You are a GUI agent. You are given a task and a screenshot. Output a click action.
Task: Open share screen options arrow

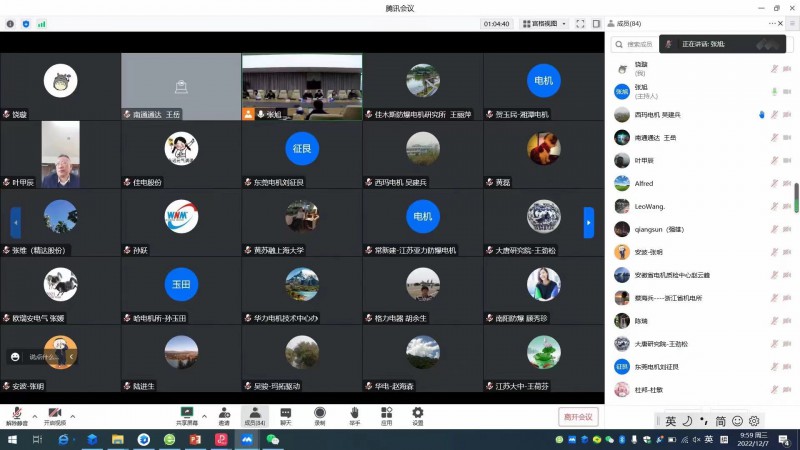click(x=204, y=416)
